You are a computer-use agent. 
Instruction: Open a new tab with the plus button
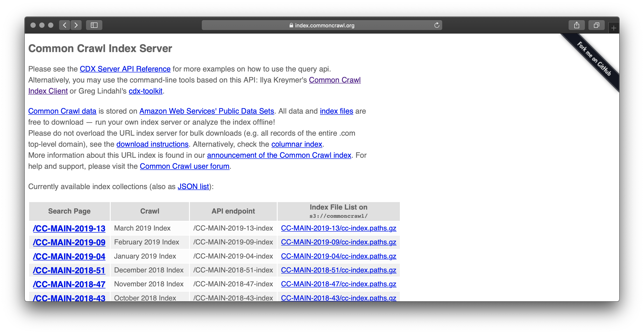pos(614,28)
